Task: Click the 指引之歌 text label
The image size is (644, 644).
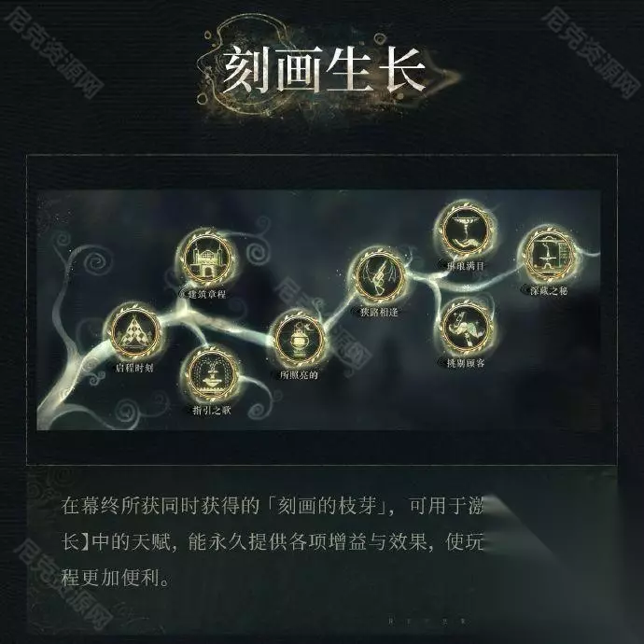Action: (212, 410)
